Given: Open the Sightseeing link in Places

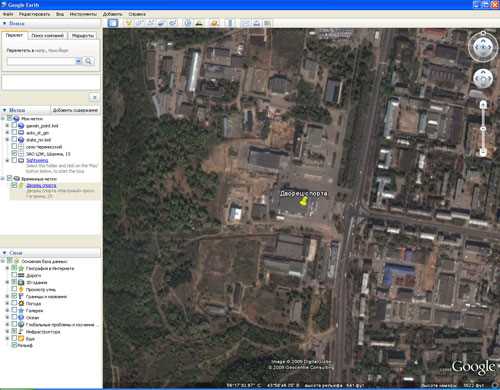Looking at the screenshot, I should click(37, 160).
